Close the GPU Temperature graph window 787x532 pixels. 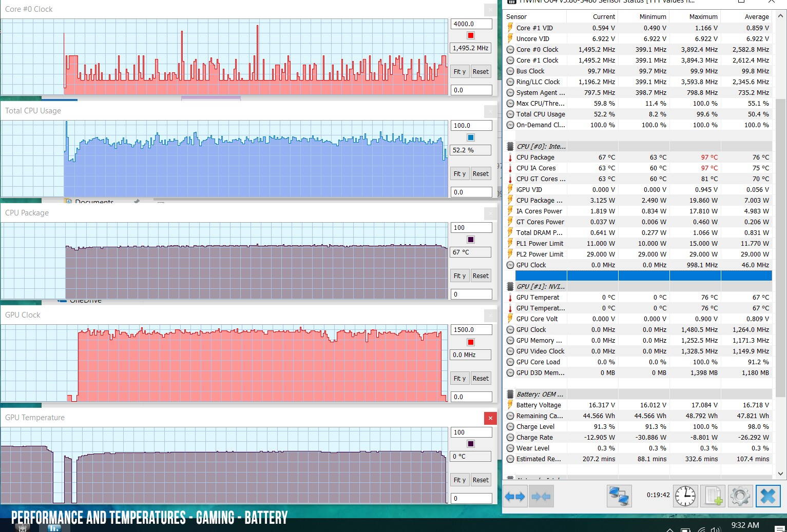(490, 418)
